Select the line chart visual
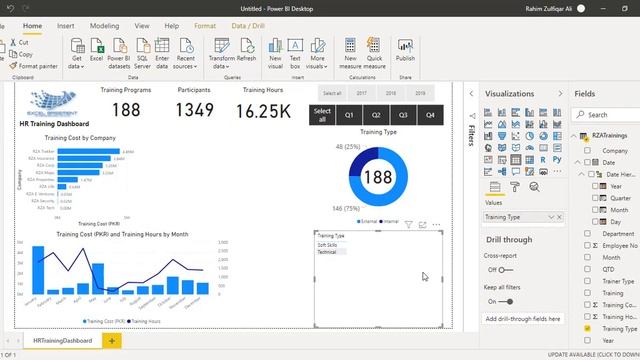 click(488, 124)
